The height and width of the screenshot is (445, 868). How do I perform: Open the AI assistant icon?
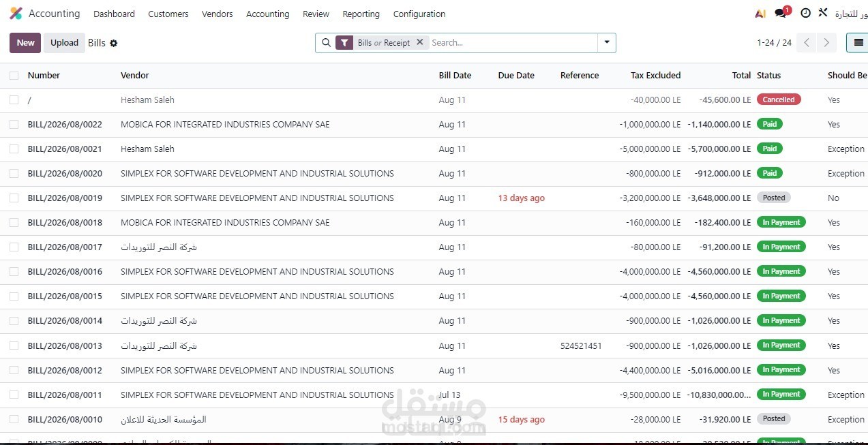tap(760, 14)
